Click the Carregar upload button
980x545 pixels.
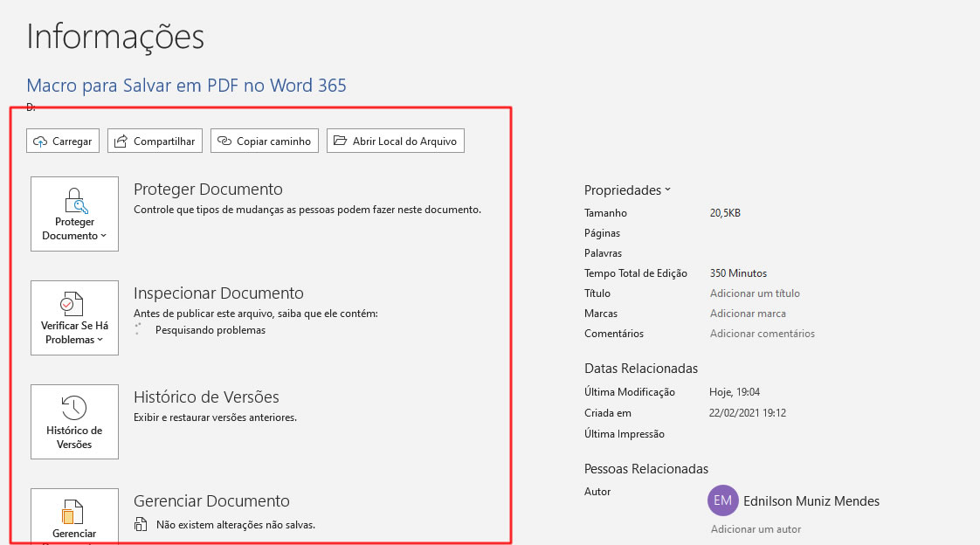point(63,141)
